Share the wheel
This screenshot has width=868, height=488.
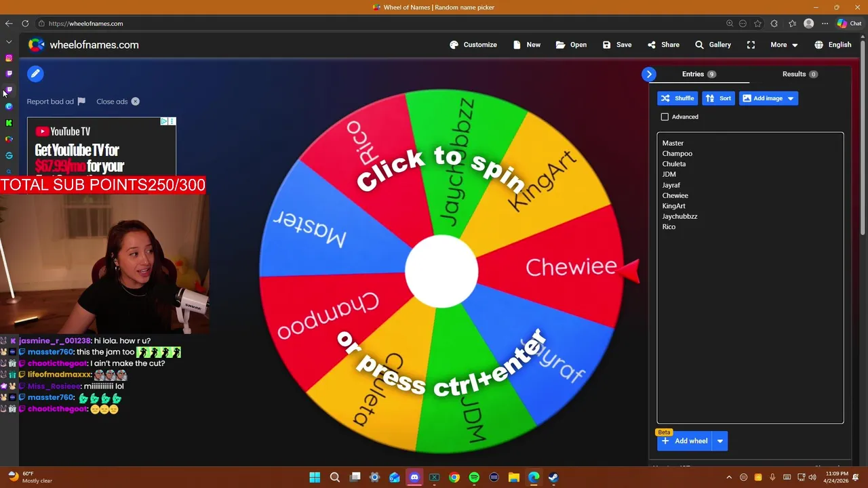[x=663, y=45]
